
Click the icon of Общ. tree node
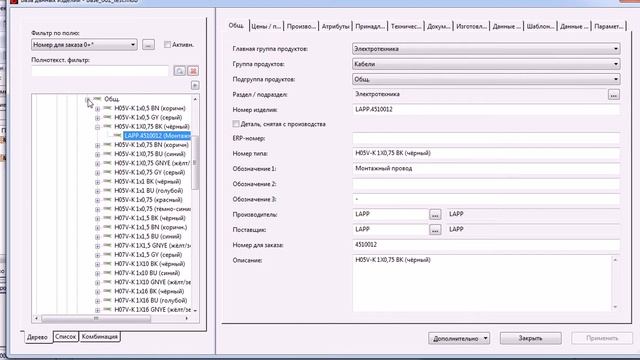point(97,99)
